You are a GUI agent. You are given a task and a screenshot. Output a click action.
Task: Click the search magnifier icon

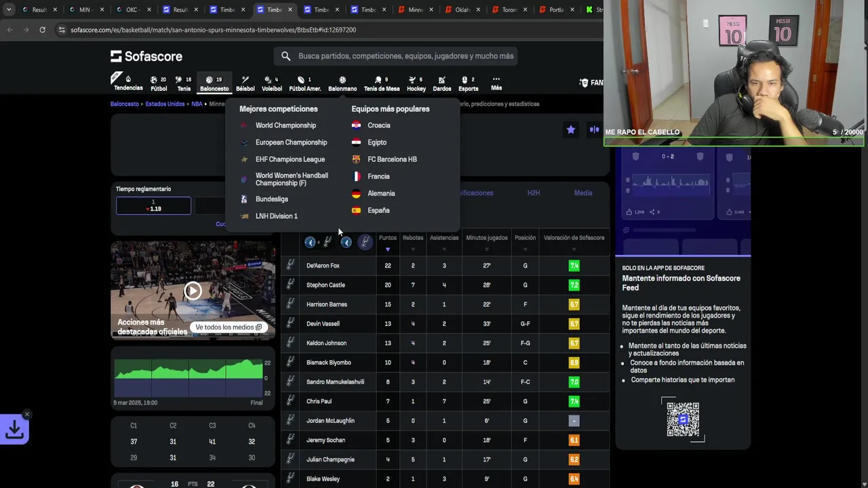pos(285,56)
